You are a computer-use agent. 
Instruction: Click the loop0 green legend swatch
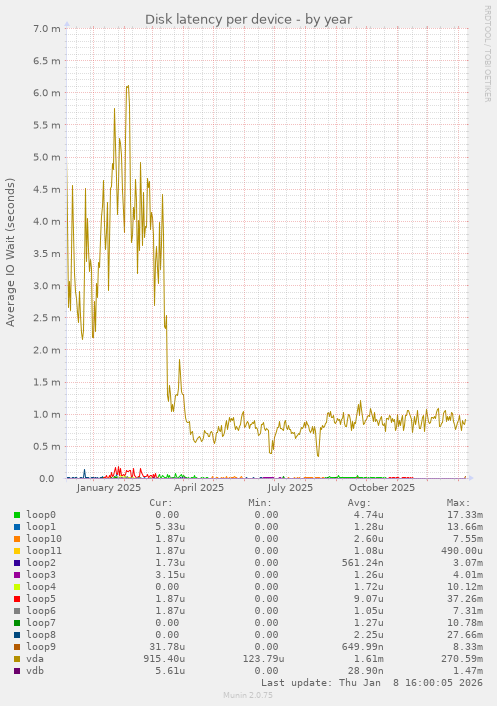click(17, 515)
